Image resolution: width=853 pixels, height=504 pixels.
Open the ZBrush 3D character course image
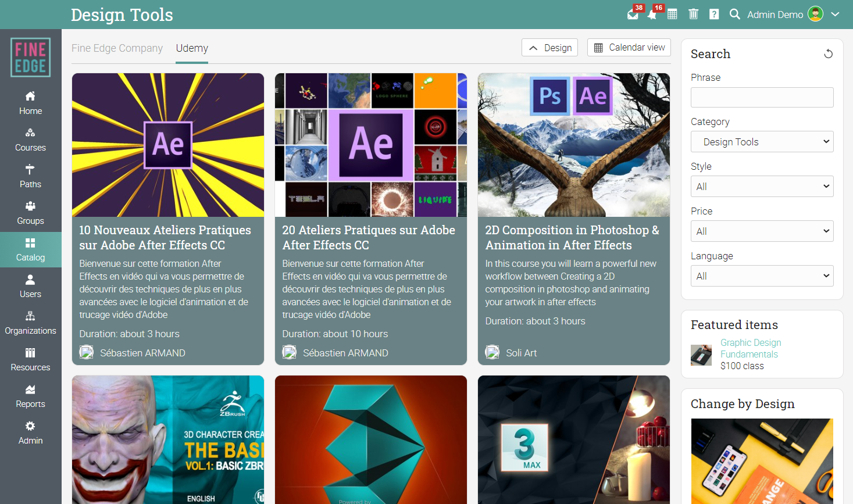[168, 439]
